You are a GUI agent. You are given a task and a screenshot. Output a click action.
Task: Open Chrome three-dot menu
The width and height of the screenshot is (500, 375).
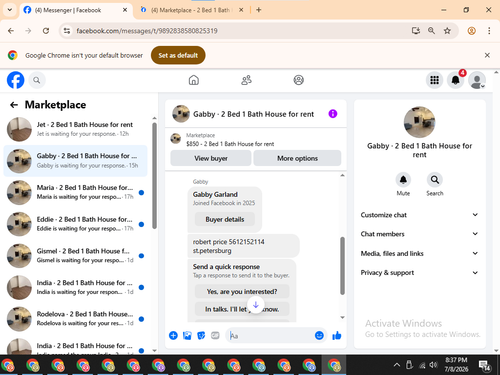click(x=489, y=31)
